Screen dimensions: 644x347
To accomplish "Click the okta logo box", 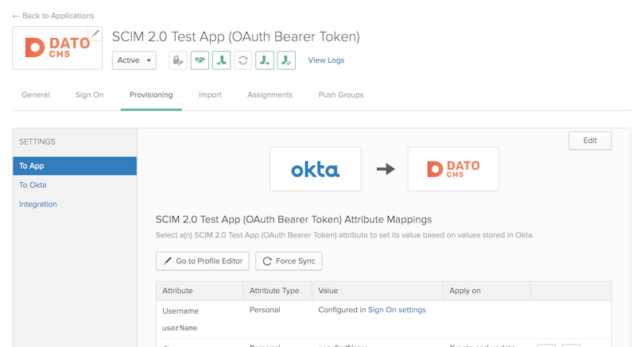I will click(x=316, y=169).
